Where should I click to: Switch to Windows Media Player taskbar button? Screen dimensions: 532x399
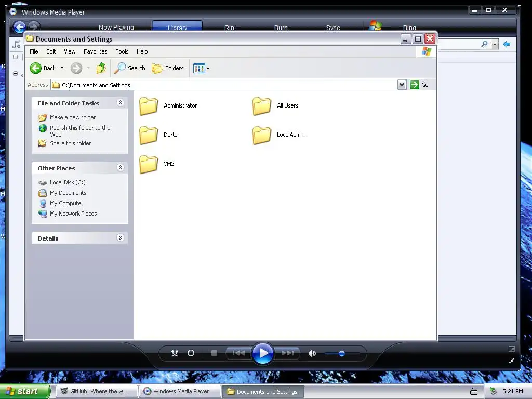coord(180,391)
